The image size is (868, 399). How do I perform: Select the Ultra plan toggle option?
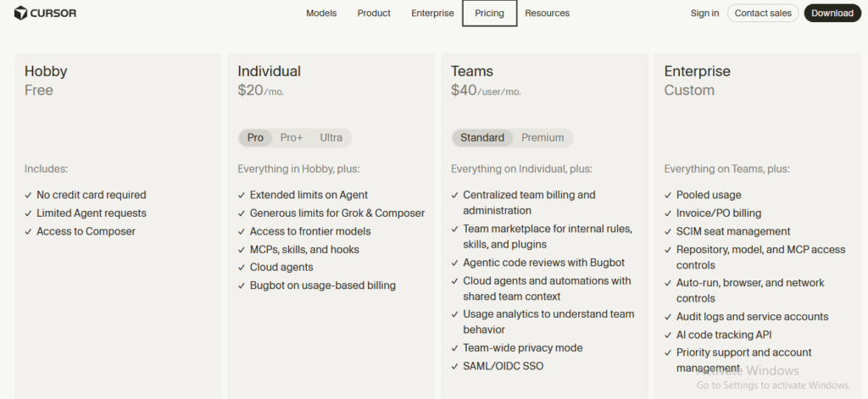[x=331, y=138]
